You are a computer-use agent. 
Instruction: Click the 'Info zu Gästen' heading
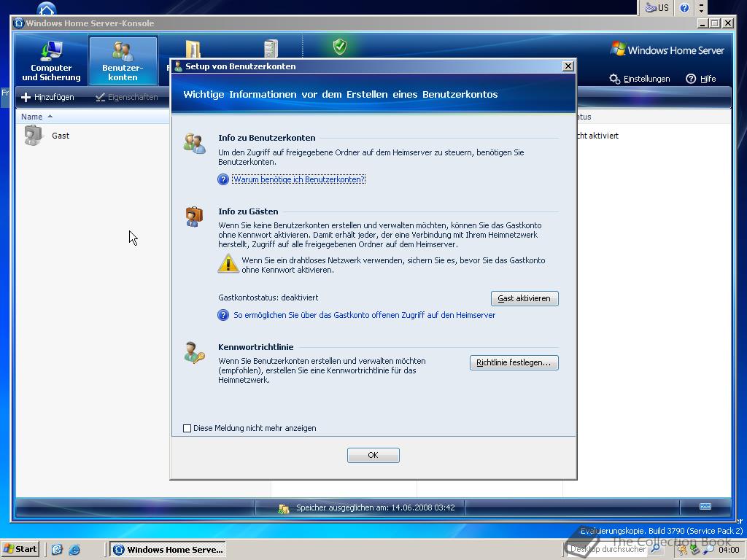point(248,211)
